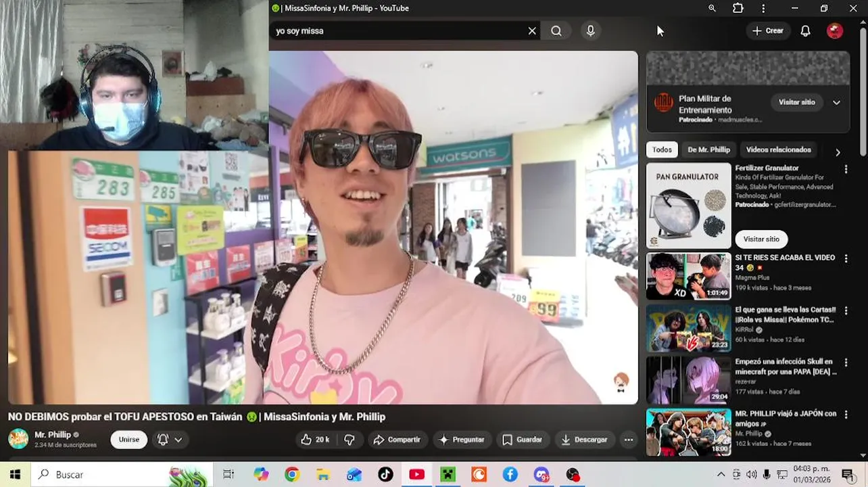The height and width of the screenshot is (487, 868).
Task: Open 'El que gana se lleva las Cartas' title
Action: [x=785, y=315]
